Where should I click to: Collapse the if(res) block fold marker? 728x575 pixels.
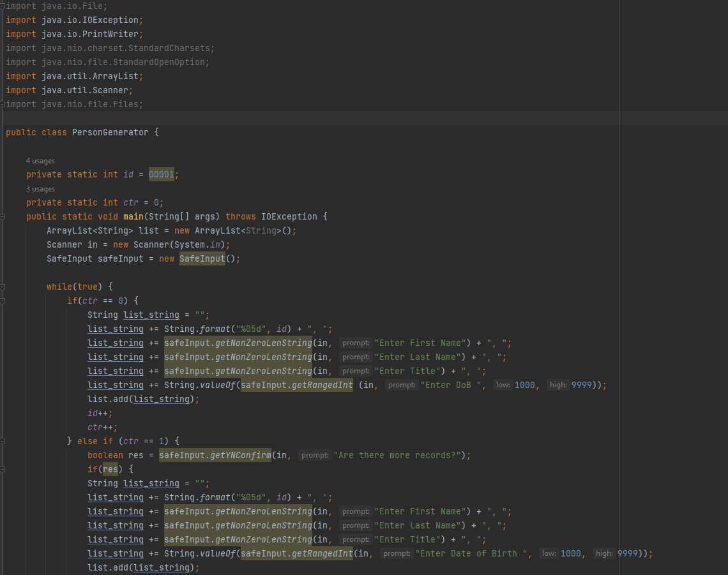coord(3,469)
